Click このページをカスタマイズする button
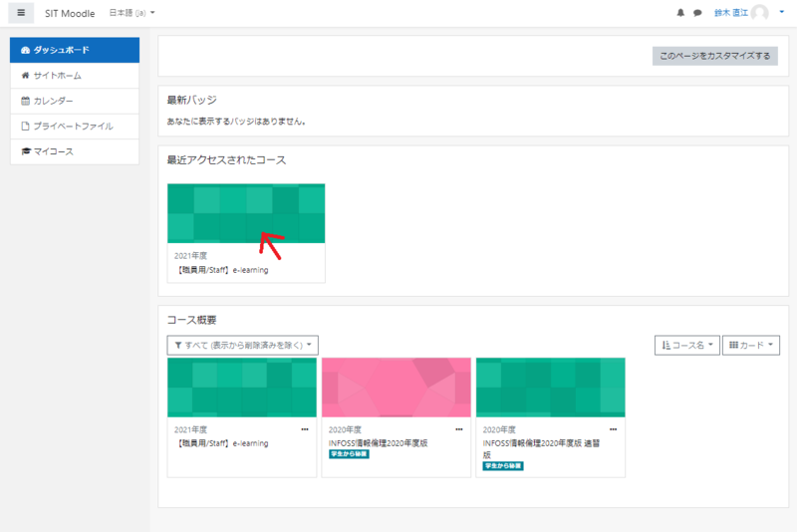This screenshot has height=532, width=797. 714,56
